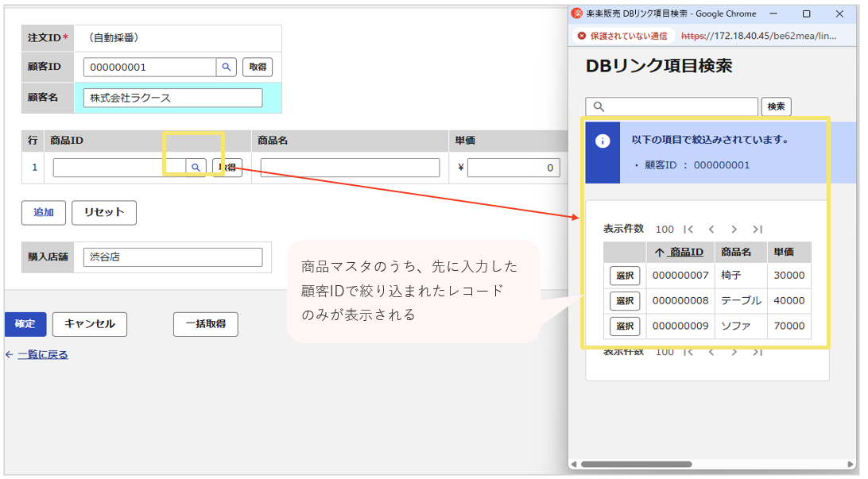The image size is (868, 479).
Task: Select product 000000008 テーブル
Action: tap(625, 301)
